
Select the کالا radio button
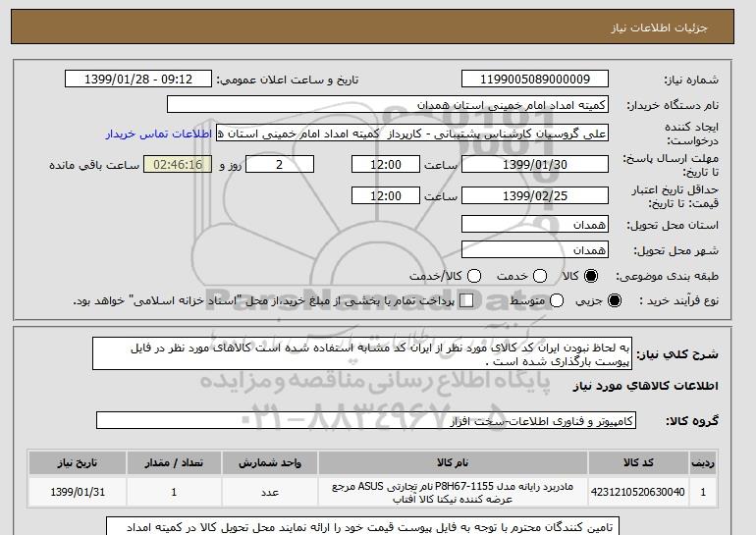[591, 276]
